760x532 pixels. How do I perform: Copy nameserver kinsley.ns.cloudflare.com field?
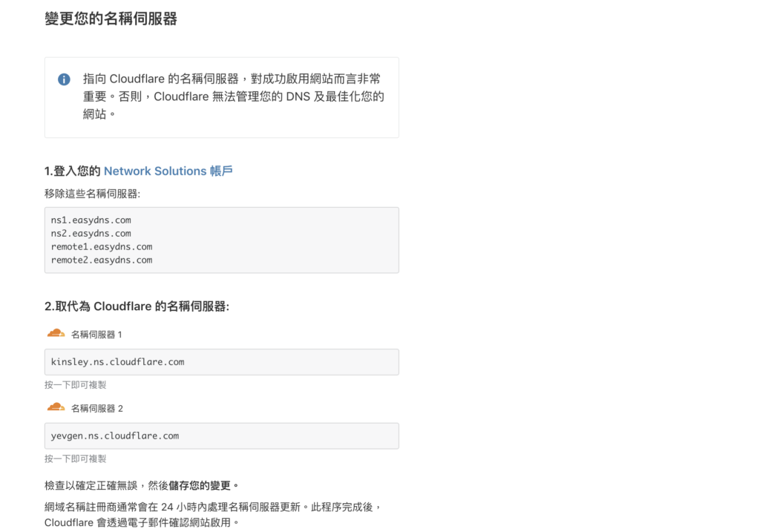tap(221, 362)
